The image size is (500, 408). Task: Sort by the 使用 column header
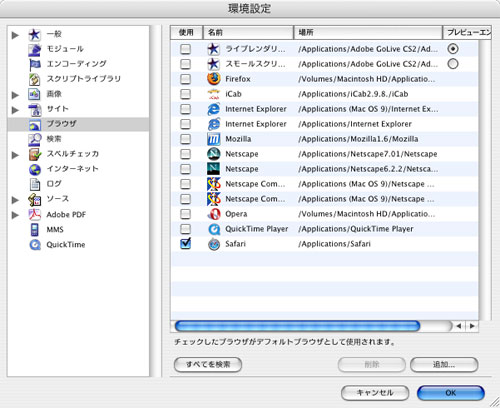(186, 32)
